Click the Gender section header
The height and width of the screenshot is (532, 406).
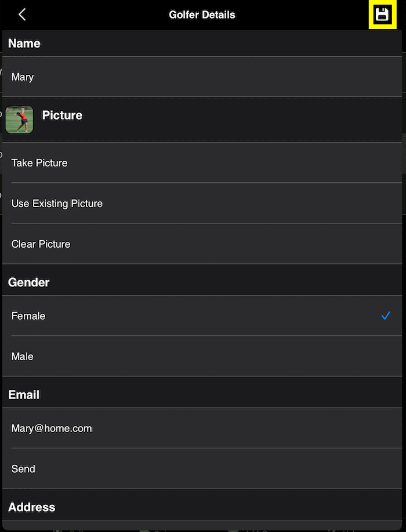[28, 283]
